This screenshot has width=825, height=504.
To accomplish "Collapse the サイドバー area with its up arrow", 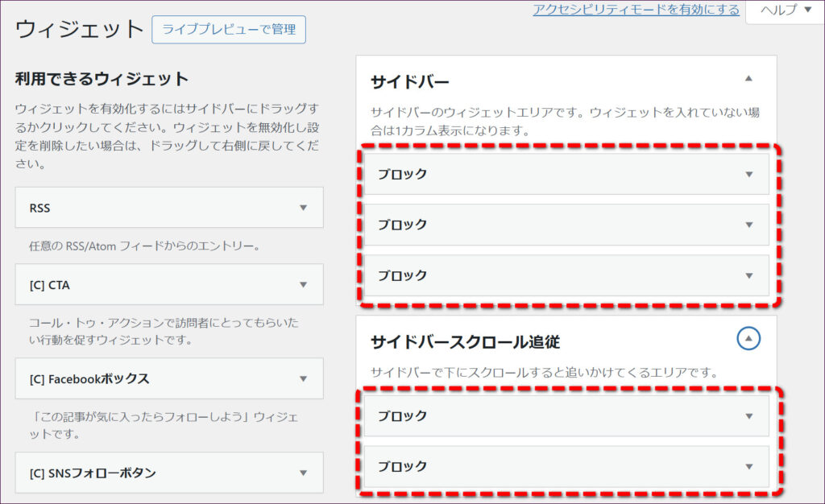I will [x=748, y=79].
